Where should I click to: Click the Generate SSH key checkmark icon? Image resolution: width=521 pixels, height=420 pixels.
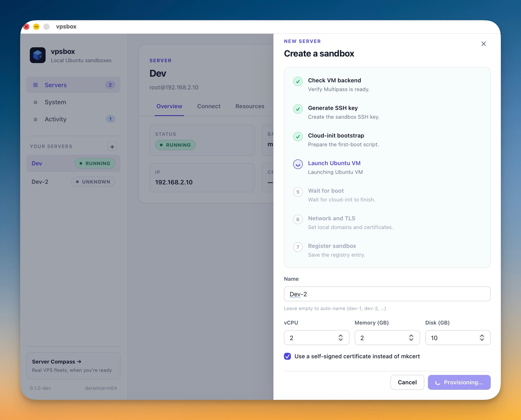click(x=298, y=109)
